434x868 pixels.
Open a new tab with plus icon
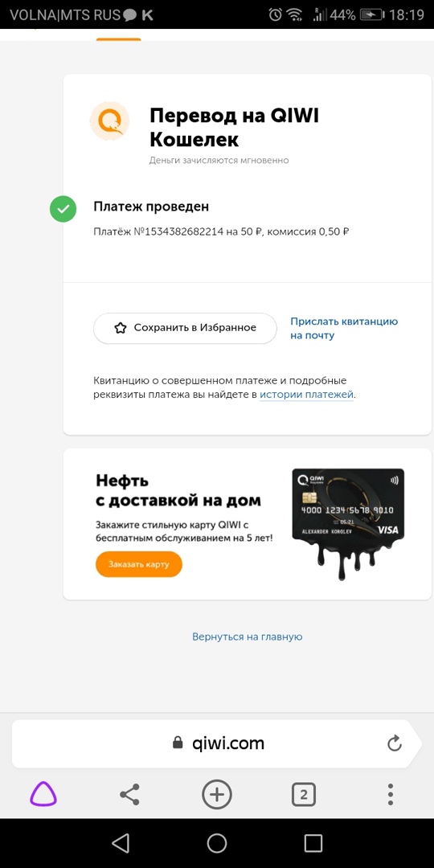[x=216, y=795]
